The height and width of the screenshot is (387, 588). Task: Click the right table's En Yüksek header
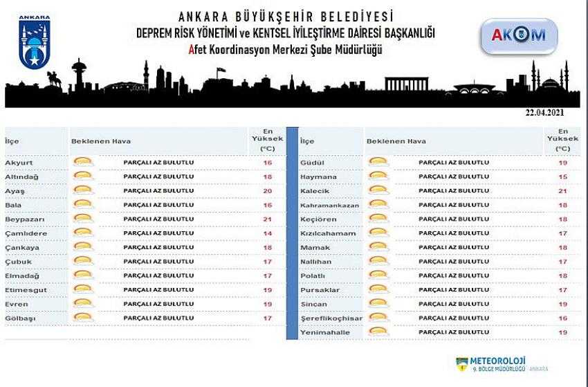[x=562, y=140]
